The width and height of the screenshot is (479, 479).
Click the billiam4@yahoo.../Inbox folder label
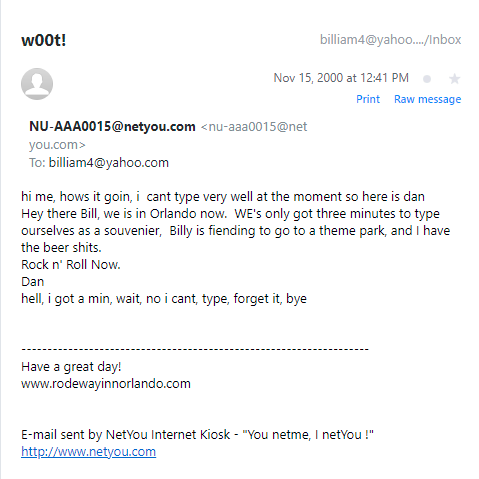click(390, 40)
